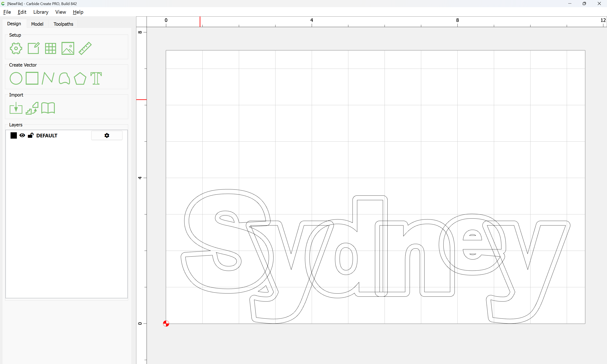Select the Polyline tool
Image resolution: width=607 pixels, height=364 pixels.
click(48, 79)
